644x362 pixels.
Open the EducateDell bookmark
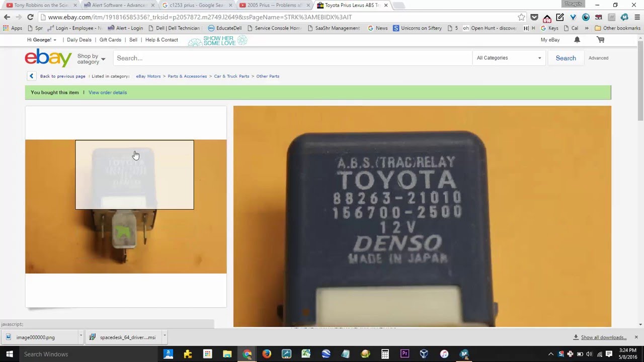pos(224,28)
